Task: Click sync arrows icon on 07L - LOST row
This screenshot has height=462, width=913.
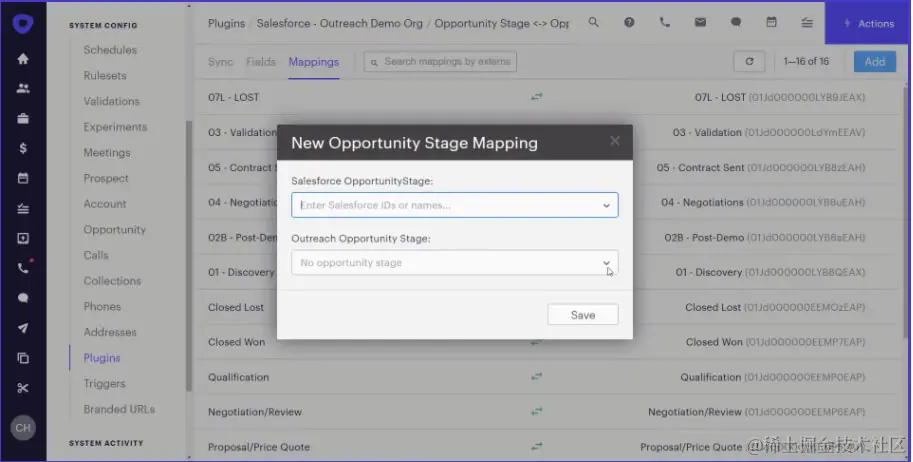Action: pyautogui.click(x=536, y=97)
